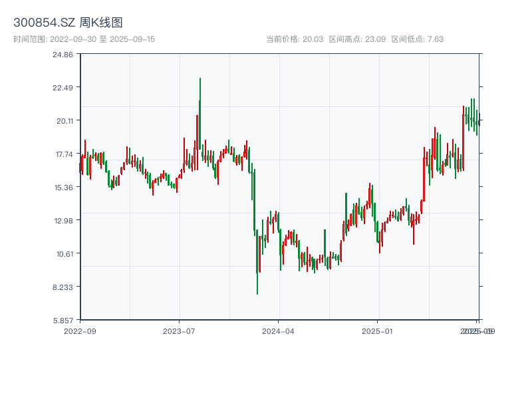The image size is (532, 399).
Task: Click the 22.49 y-axis price label
Action: 63,88
